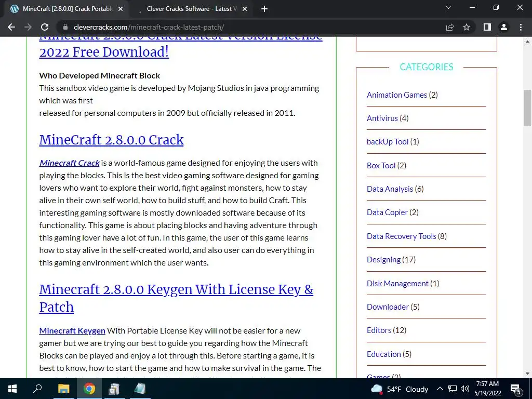The image size is (532, 399).
Task: Open the Data Copier category
Action: [x=387, y=212]
